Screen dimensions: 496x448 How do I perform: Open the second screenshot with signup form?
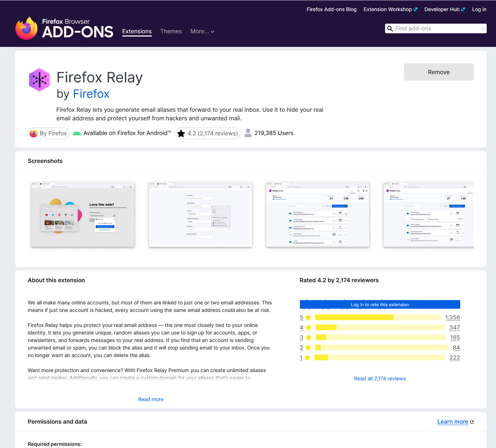pos(200,215)
